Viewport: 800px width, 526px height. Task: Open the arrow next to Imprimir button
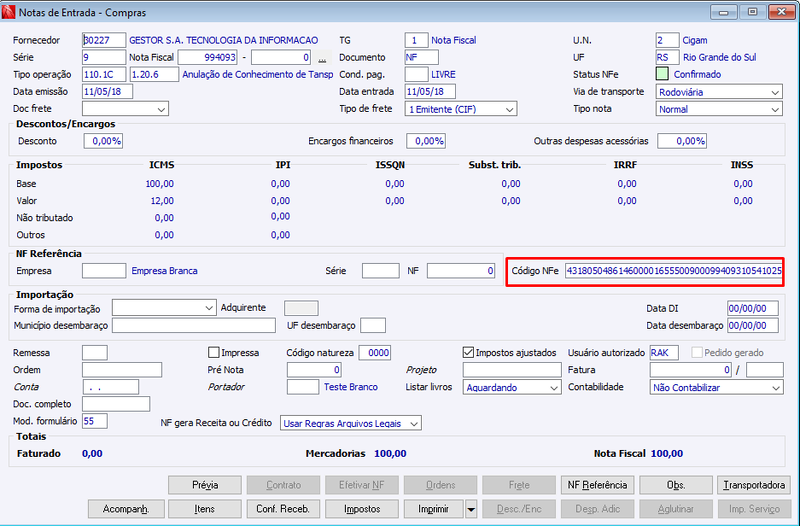coord(471,509)
